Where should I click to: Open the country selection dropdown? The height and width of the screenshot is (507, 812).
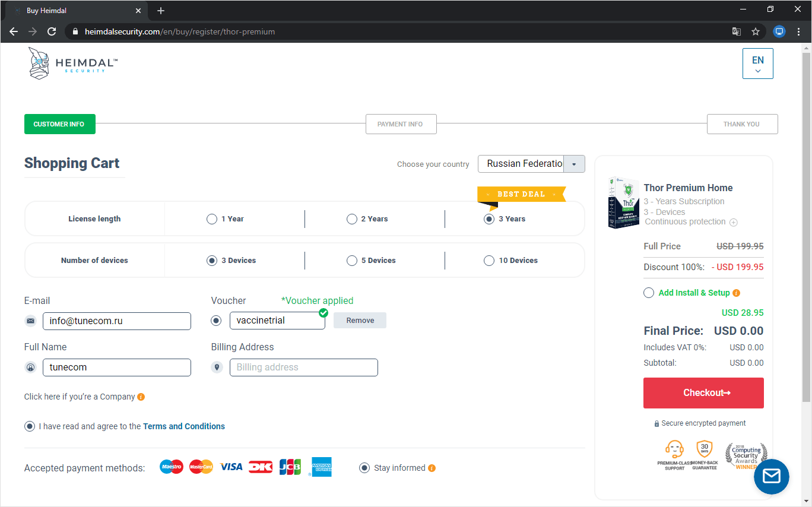point(531,164)
